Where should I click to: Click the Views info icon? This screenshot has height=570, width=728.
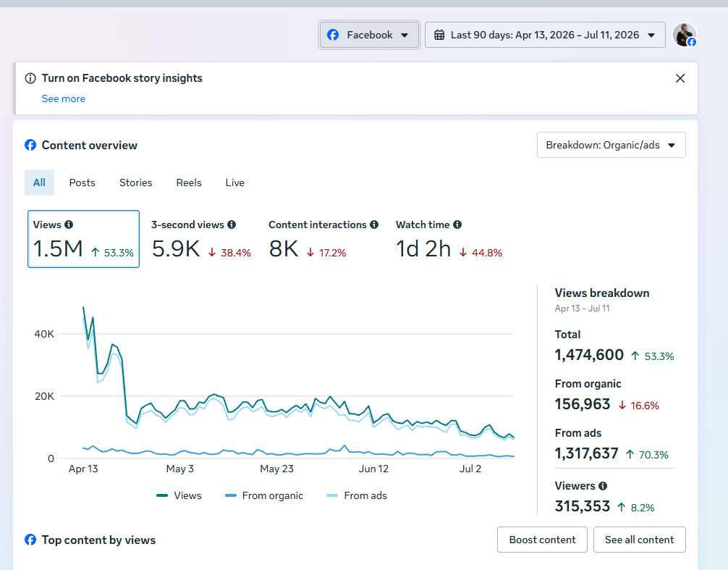tap(69, 225)
